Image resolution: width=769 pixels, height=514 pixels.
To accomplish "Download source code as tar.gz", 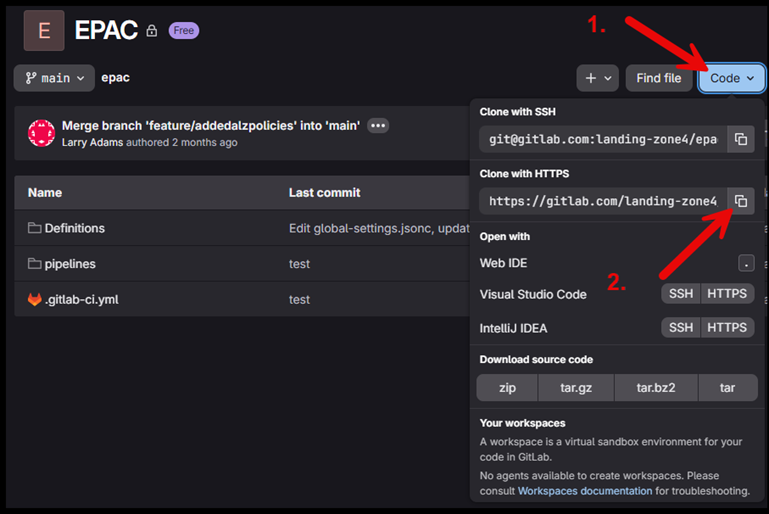I will [576, 388].
